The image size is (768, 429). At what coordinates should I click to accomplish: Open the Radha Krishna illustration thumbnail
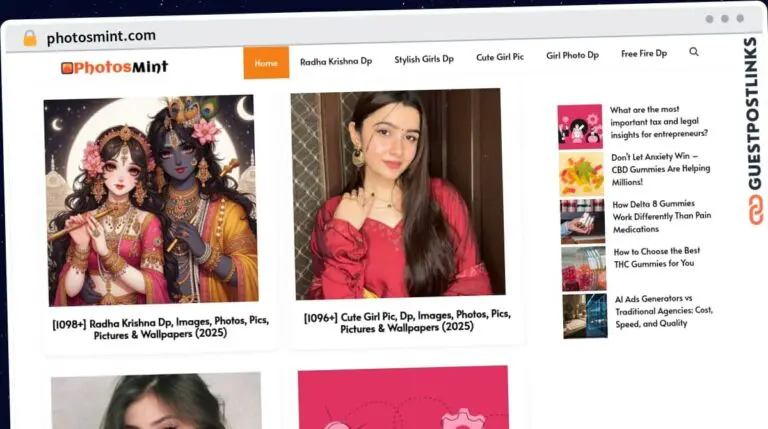coord(151,200)
